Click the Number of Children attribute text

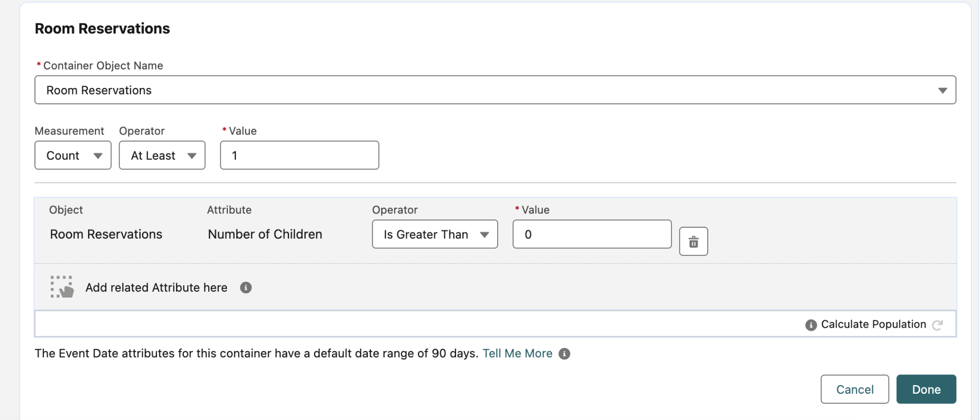pyautogui.click(x=265, y=234)
